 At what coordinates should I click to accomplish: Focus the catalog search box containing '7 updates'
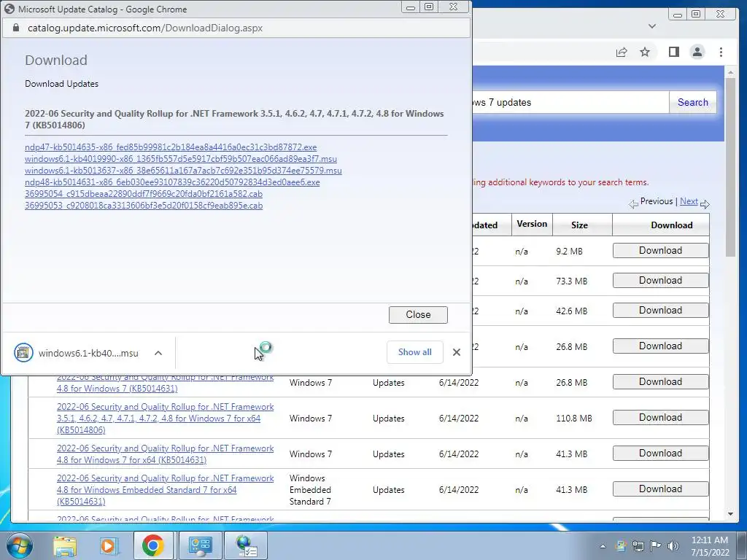point(570,102)
